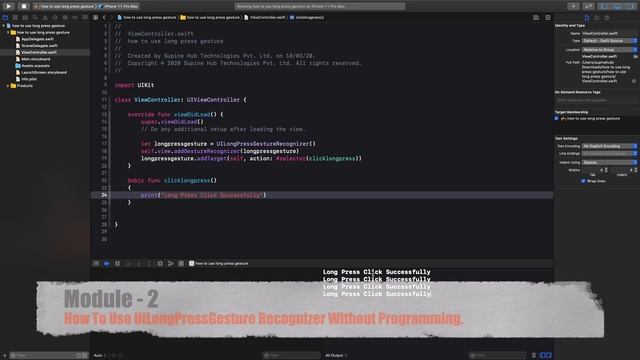Adjust editor options lines icon
This screenshot has width=640, height=360.
coord(536,18)
